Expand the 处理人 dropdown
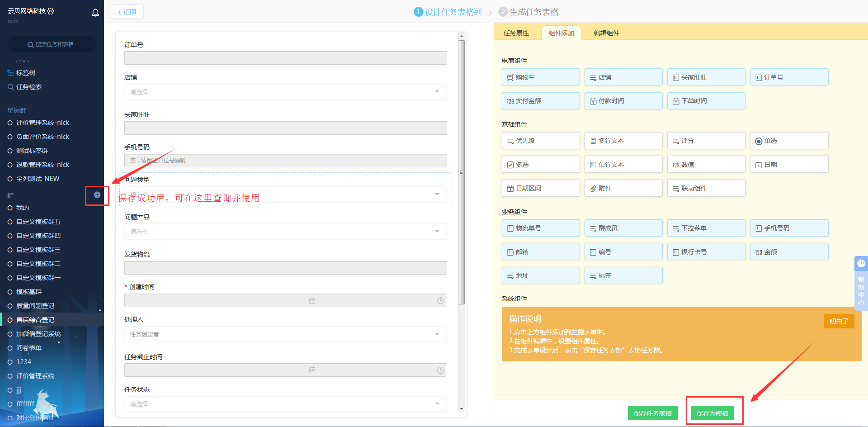 tap(285, 334)
